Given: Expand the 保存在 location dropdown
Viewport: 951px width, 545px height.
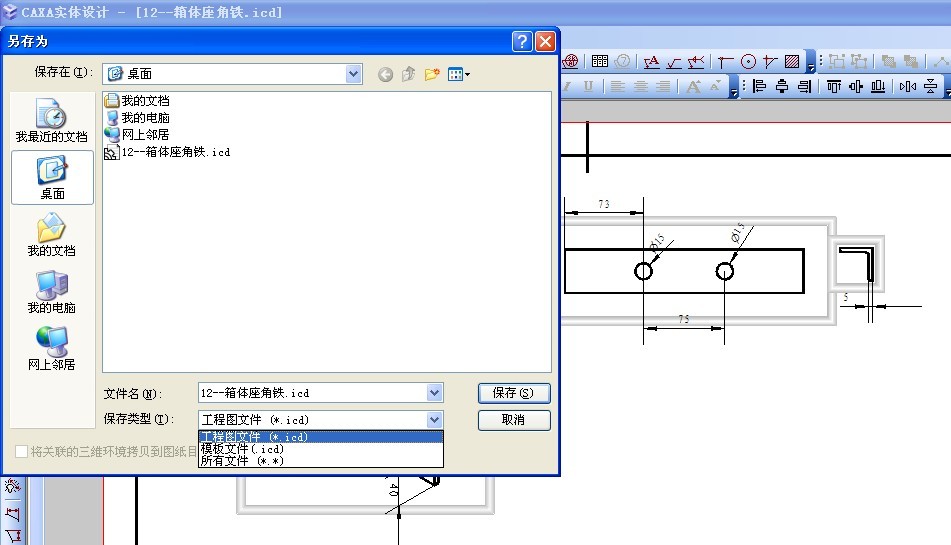Looking at the screenshot, I should [354, 74].
